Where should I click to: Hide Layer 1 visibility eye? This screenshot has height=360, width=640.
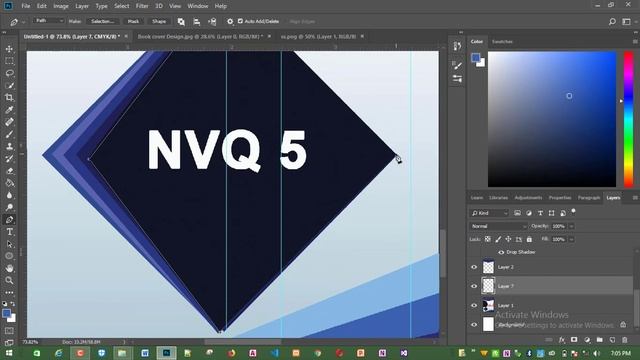click(x=474, y=305)
